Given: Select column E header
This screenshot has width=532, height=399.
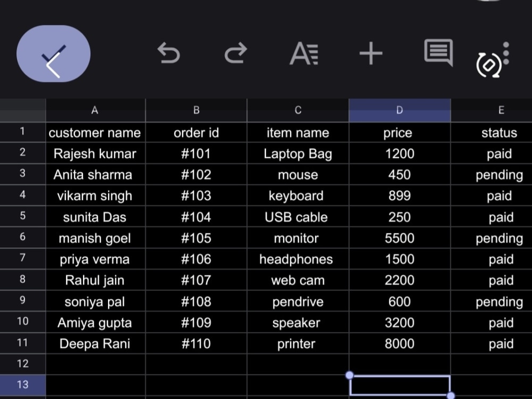Looking at the screenshot, I should [492, 110].
